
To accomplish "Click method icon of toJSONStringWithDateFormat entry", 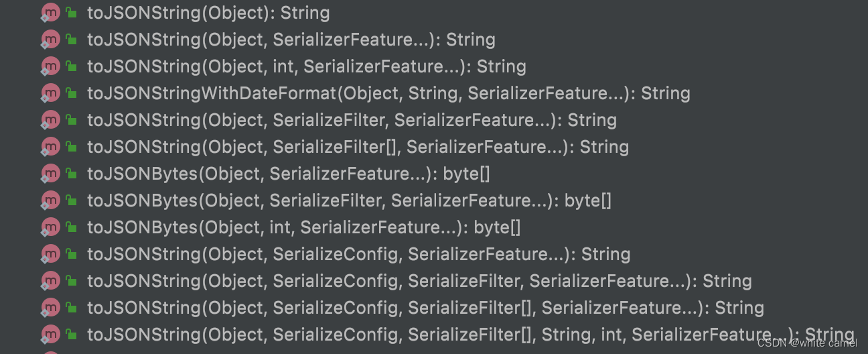I will [50, 93].
